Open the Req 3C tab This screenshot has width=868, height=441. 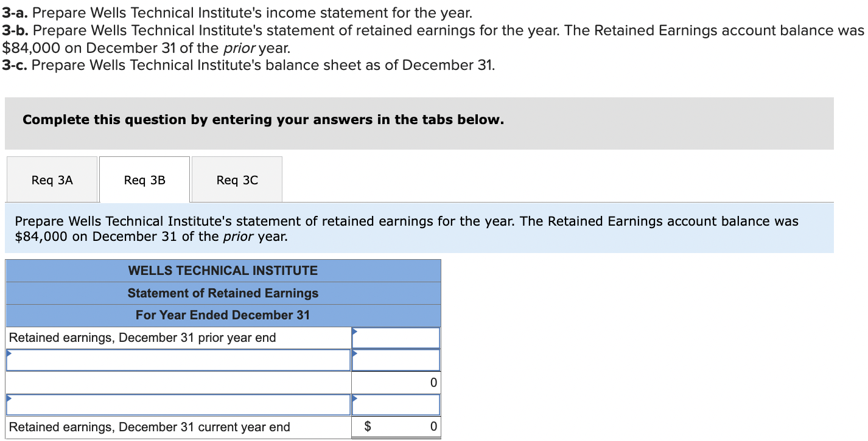[236, 179]
